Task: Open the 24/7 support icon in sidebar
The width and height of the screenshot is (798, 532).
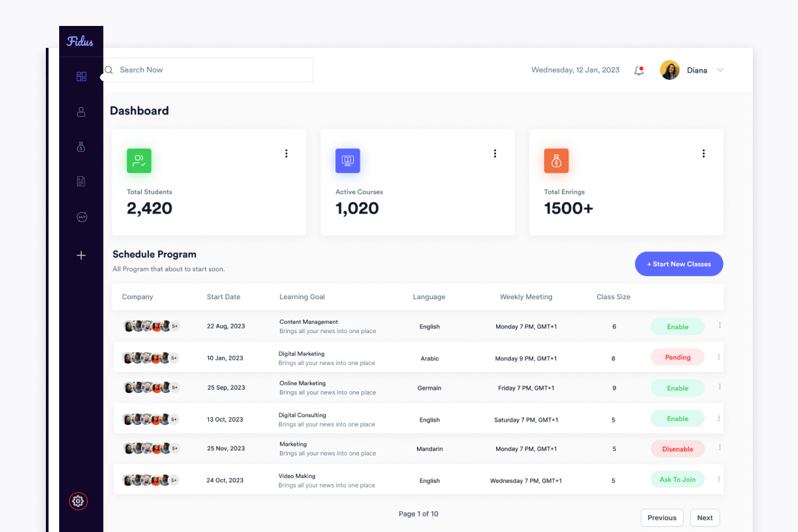Action: (x=81, y=217)
